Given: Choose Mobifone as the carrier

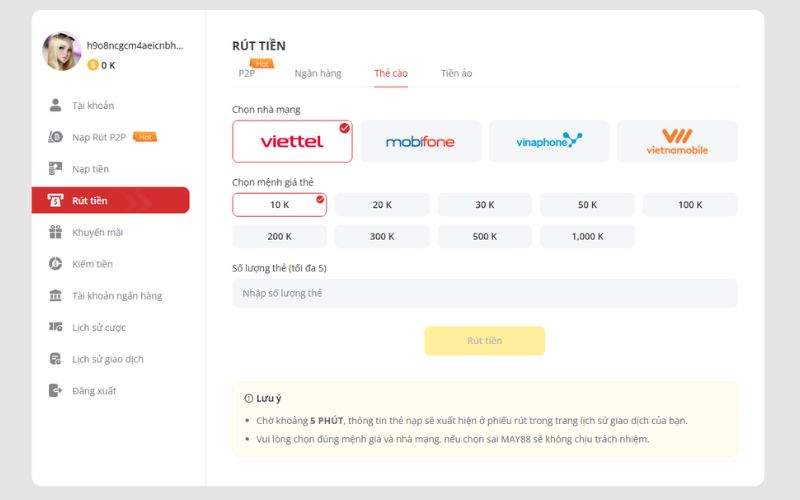Looking at the screenshot, I should pyautogui.click(x=420, y=141).
